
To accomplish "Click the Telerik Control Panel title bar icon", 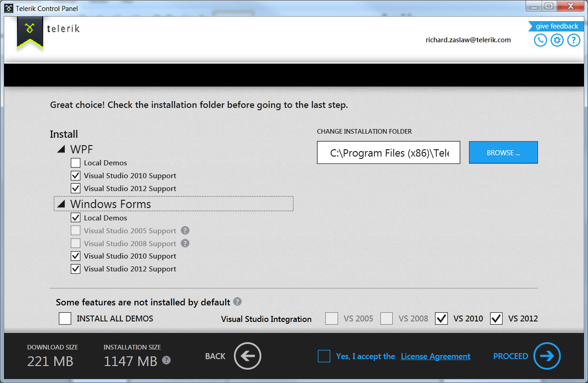I will pos(9,8).
